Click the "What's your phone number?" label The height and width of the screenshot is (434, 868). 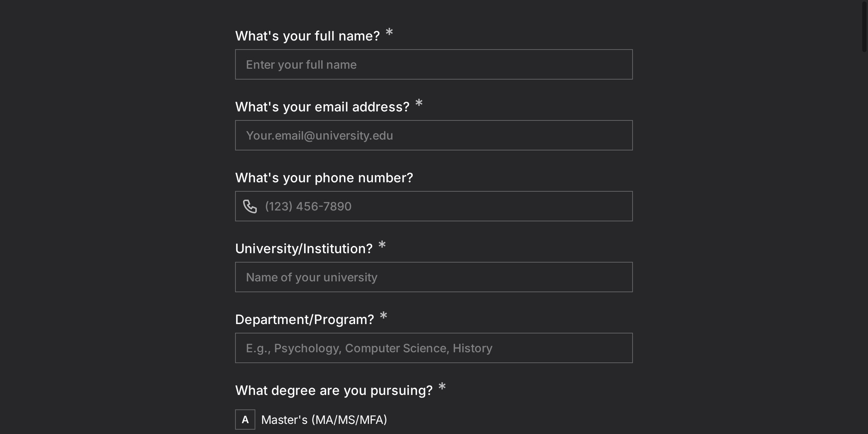pyautogui.click(x=324, y=178)
